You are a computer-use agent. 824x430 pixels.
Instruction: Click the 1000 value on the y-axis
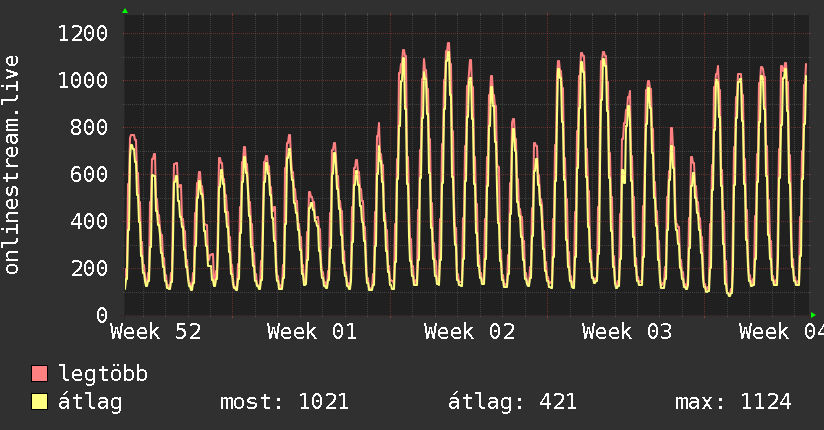pyautogui.click(x=82, y=81)
